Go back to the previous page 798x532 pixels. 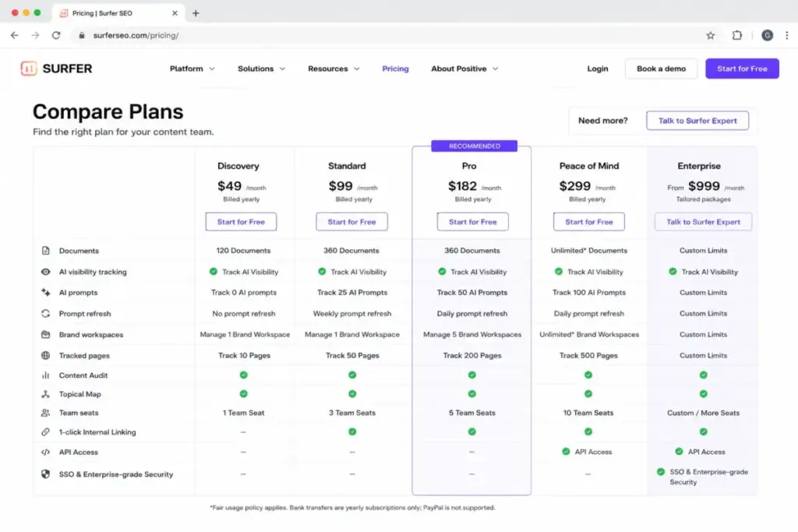coord(15,35)
